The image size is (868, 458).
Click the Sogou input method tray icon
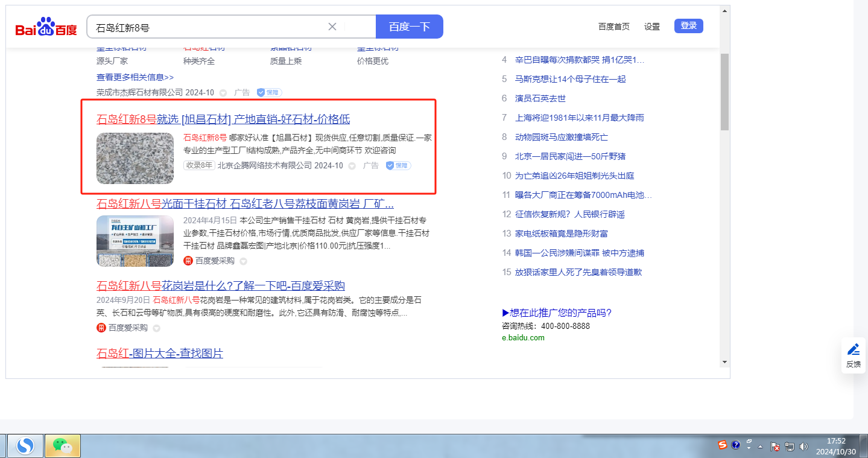point(722,445)
